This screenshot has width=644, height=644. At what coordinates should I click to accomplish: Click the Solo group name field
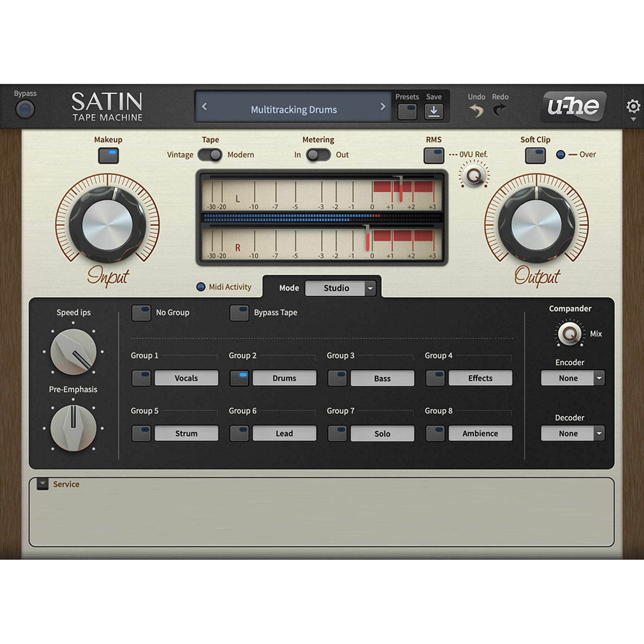382,433
